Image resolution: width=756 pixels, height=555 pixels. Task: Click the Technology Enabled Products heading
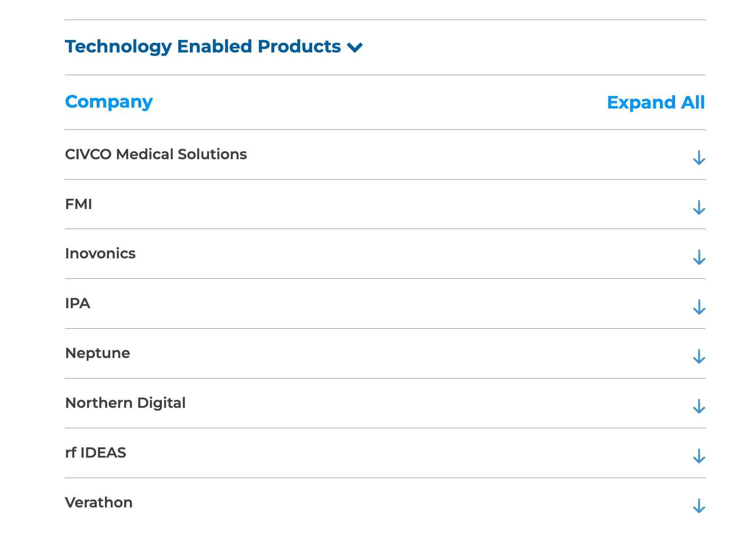point(203,47)
